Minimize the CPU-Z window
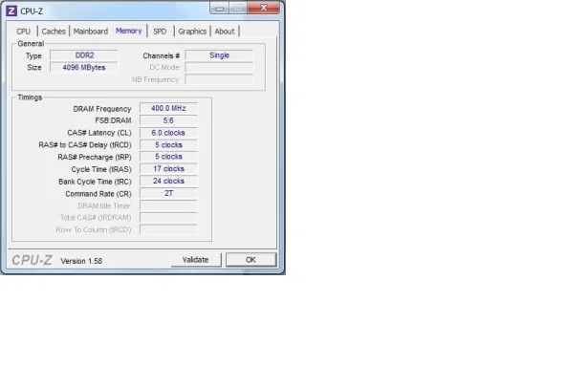588x367 pixels. tap(220, 8)
